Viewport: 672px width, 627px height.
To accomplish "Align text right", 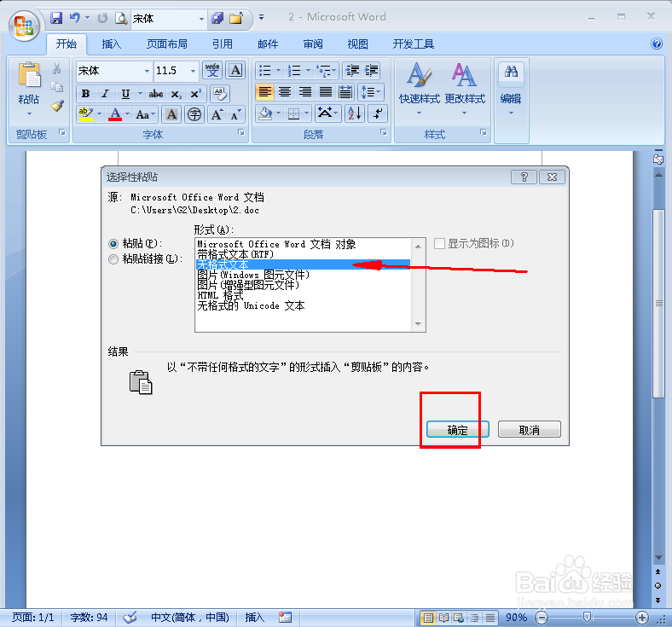I will (305, 92).
